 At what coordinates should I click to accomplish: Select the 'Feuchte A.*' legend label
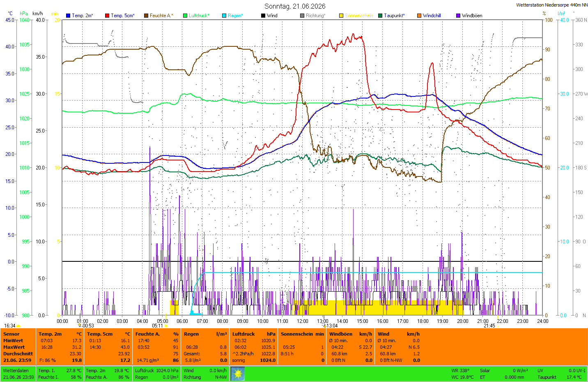pos(161,16)
